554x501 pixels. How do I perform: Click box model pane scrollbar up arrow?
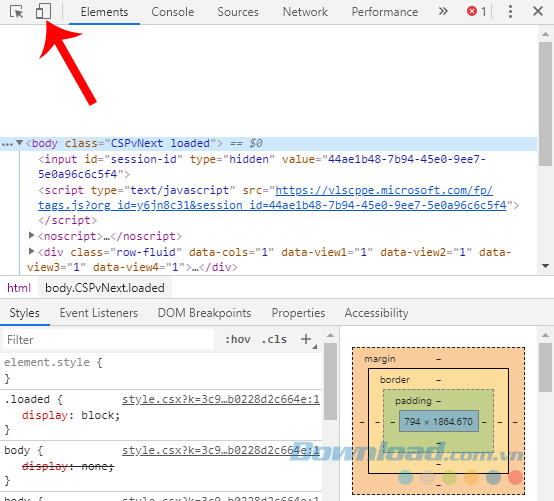point(545,335)
